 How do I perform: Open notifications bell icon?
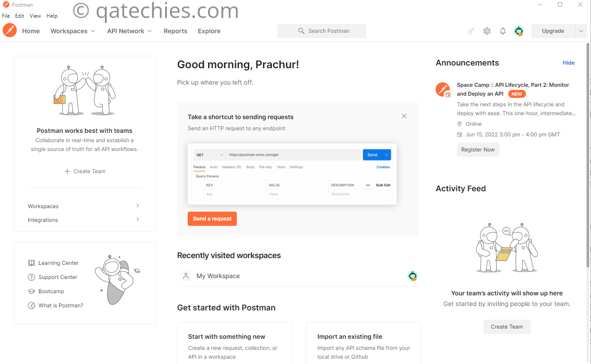[x=503, y=31]
